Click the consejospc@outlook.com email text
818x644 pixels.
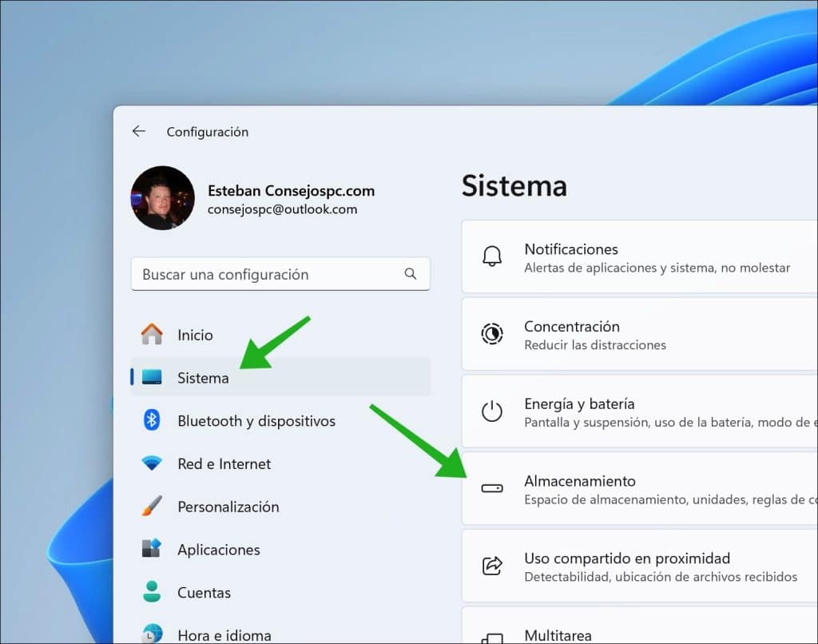pyautogui.click(x=282, y=209)
